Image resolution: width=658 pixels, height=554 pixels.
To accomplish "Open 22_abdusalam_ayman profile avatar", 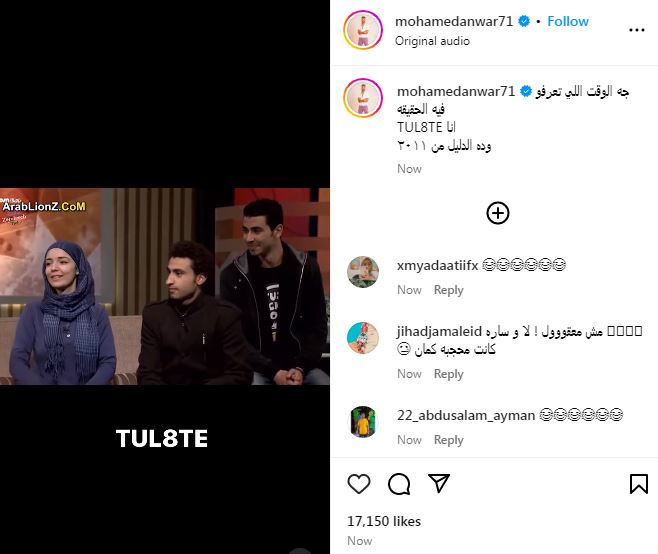I will (363, 422).
